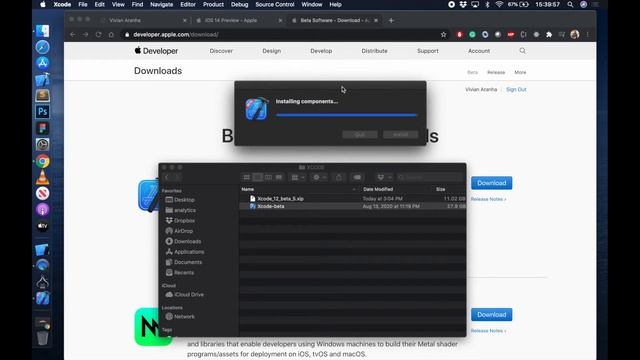Open Safari from the dock
The image size is (640, 360).
tap(42, 47)
